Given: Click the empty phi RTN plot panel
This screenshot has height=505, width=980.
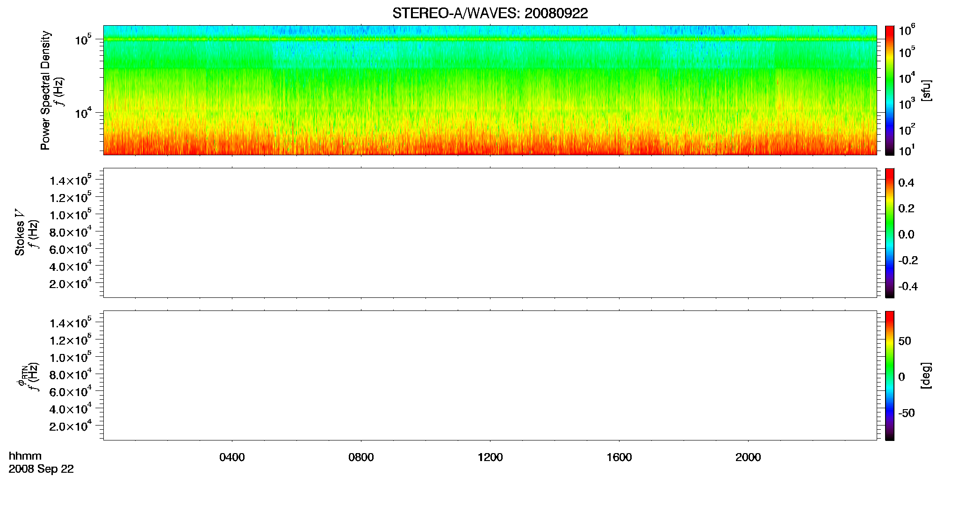Looking at the screenshot, I should (490, 375).
